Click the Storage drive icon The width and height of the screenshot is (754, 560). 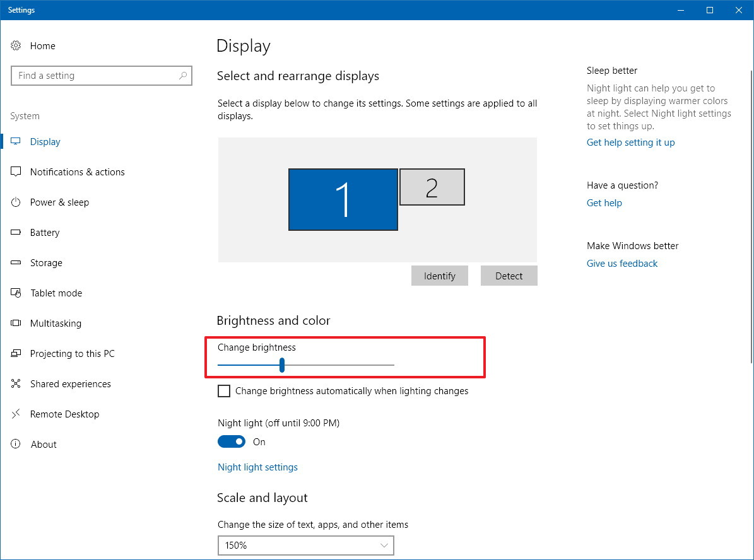16,262
